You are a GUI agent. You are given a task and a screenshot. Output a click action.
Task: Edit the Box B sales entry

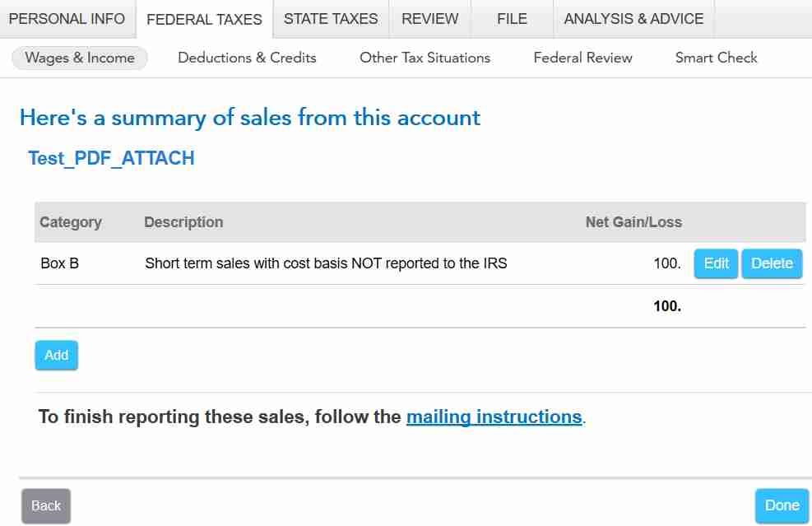click(716, 263)
